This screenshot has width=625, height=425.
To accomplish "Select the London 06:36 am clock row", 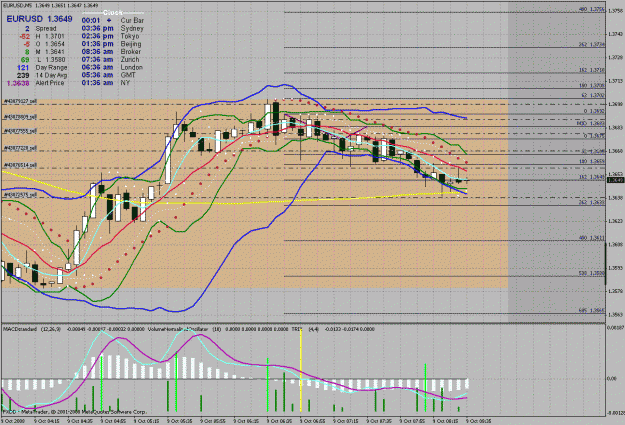I will 112,67.
